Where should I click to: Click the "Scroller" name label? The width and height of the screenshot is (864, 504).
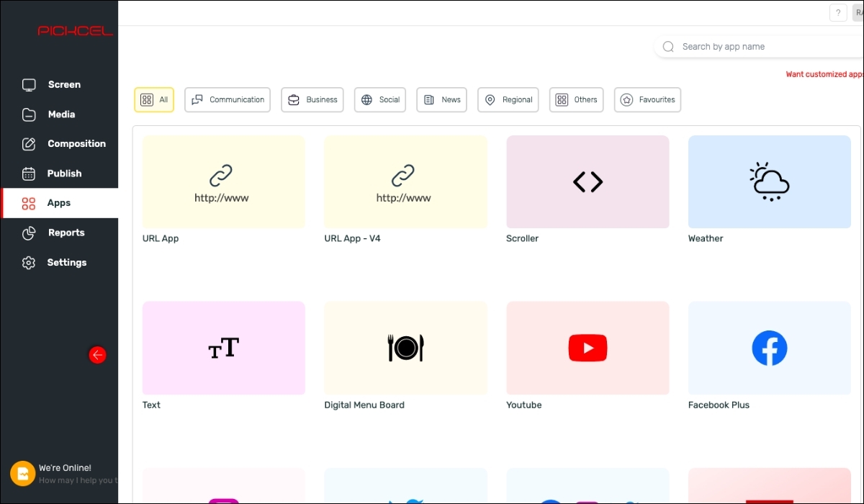click(523, 238)
